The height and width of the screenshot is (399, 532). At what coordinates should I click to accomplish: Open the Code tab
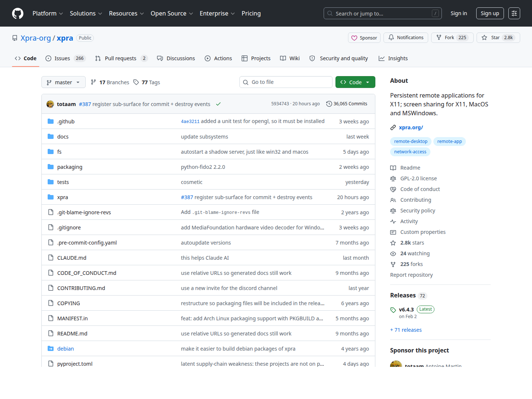point(25,58)
